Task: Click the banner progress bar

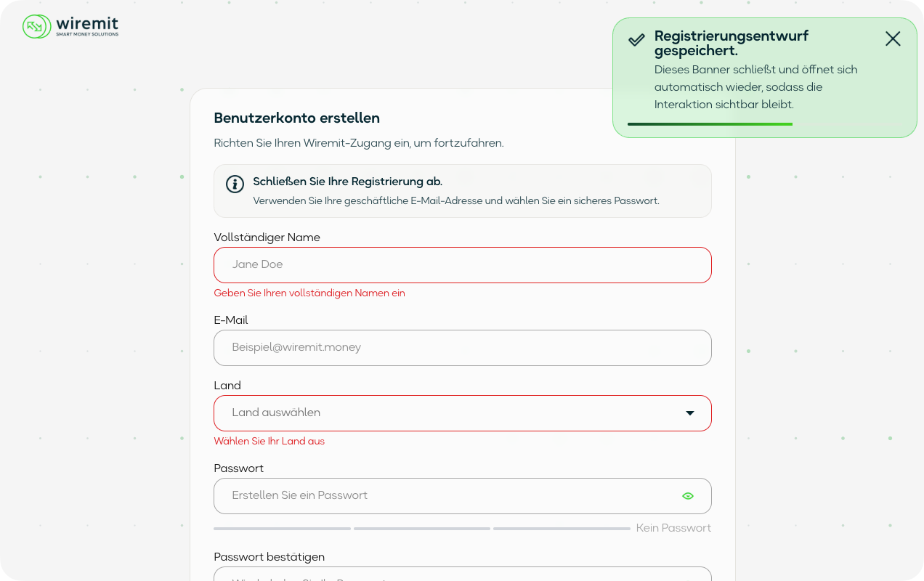Action: (x=710, y=124)
